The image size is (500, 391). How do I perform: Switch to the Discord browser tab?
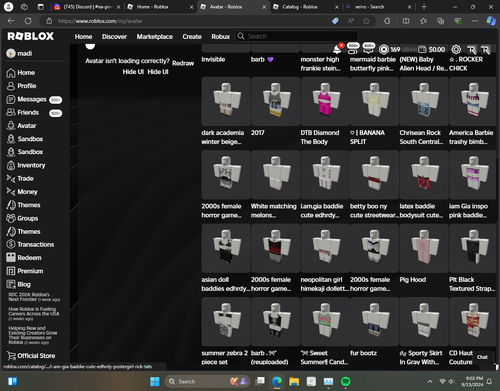point(87,7)
